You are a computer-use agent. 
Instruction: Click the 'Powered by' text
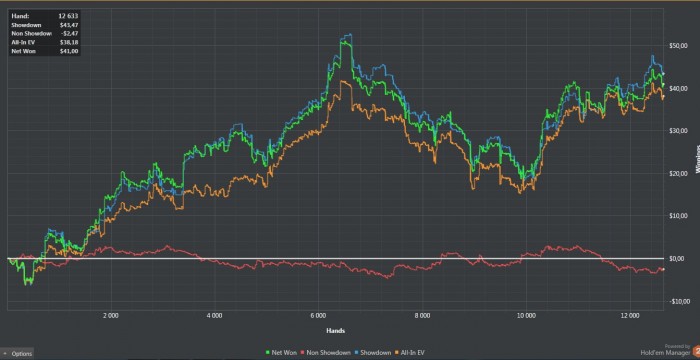click(677, 346)
